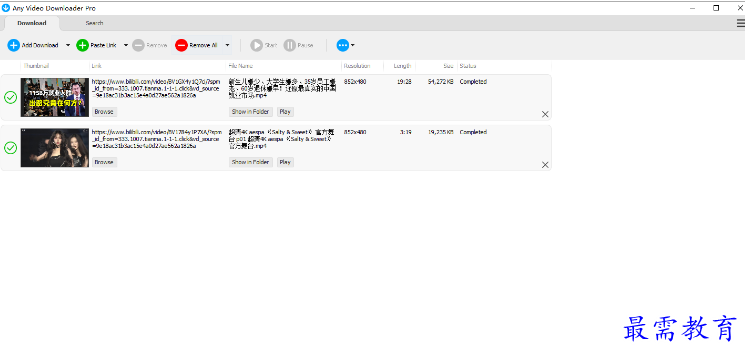Click the green Paste Link icon
Viewport: 745px width, 360px height.
83,45
